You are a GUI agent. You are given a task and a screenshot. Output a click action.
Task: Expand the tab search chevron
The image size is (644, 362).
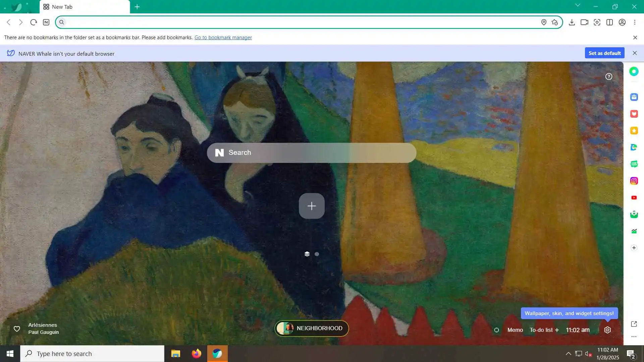pos(577,5)
